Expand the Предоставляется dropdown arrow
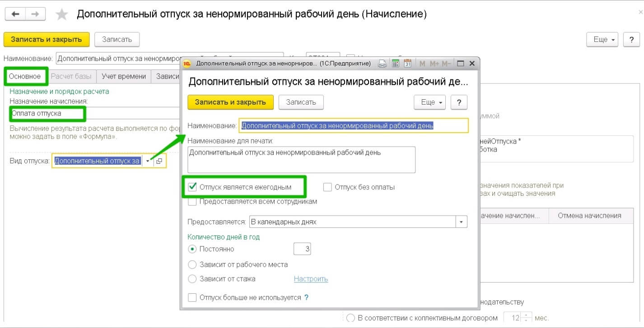644x328 pixels. pos(462,222)
